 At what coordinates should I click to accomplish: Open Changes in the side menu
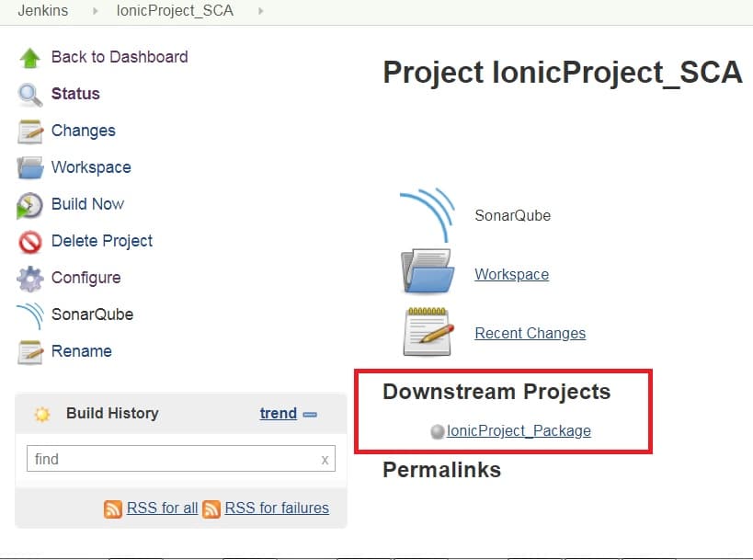pyautogui.click(x=84, y=131)
